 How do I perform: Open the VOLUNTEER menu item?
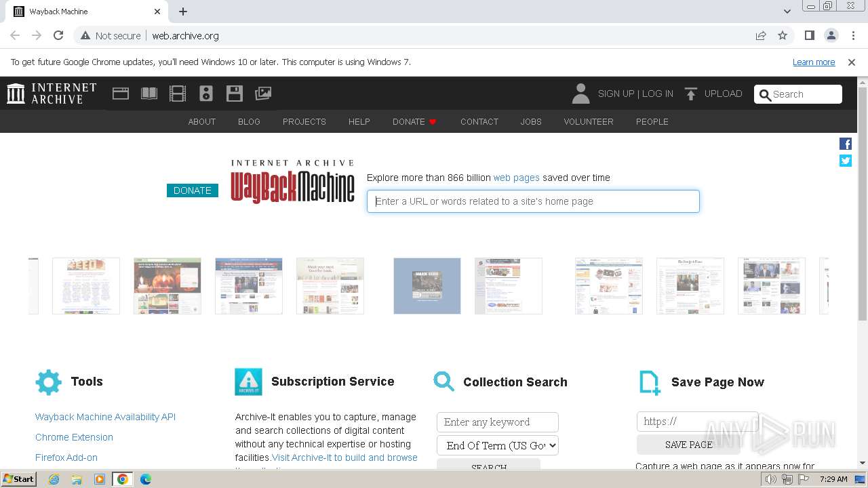[589, 121]
